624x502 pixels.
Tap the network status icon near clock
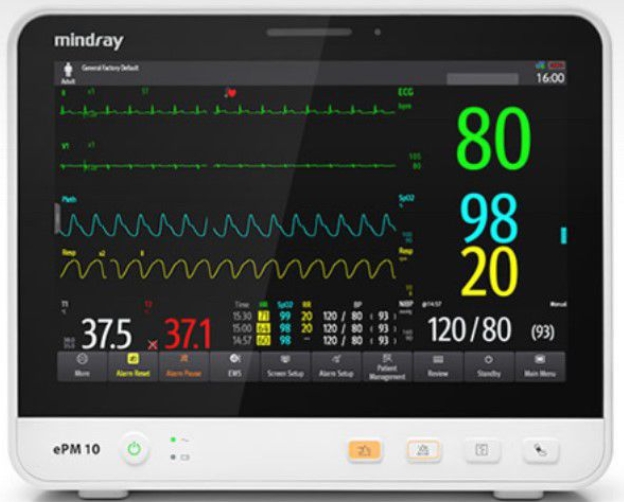coord(540,66)
